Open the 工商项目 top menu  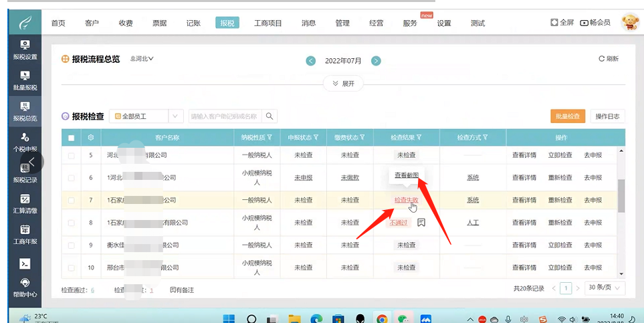click(267, 23)
